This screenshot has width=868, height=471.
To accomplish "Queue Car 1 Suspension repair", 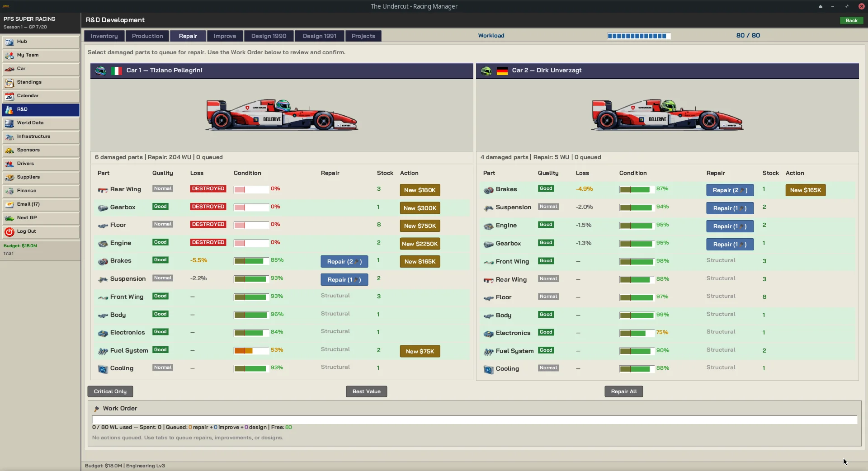I will coord(344,279).
